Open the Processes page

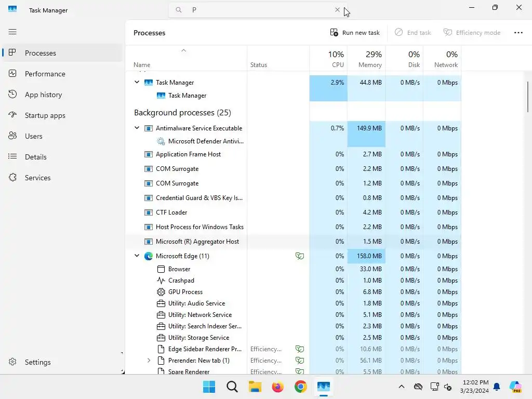[x=62, y=53]
